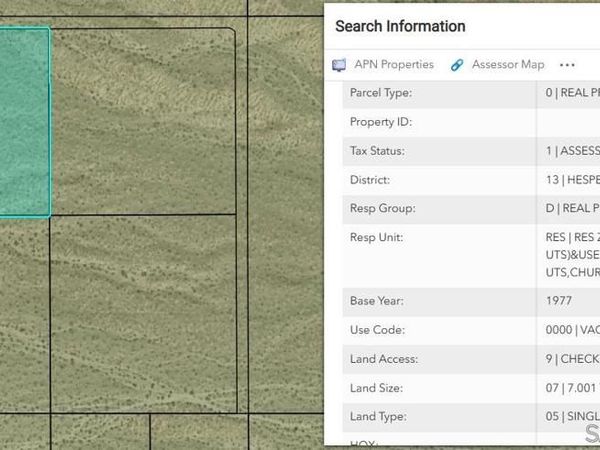Screen dimensions: 600x450
Task: Select the Land Size row label
Action: [x=377, y=387]
